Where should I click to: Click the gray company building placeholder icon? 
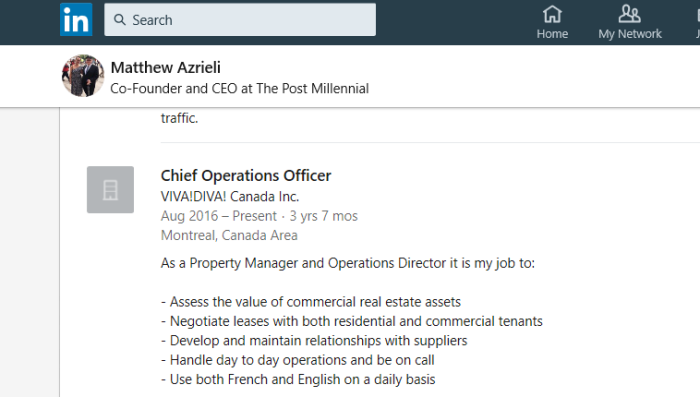click(110, 189)
